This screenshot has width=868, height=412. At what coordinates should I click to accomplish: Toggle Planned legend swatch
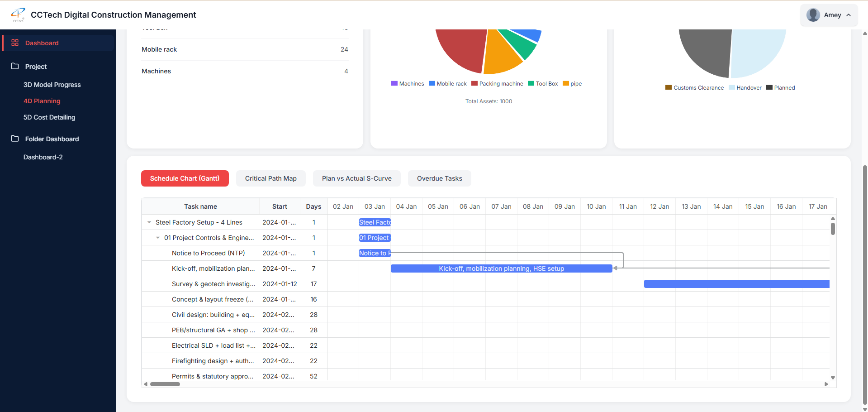tap(769, 87)
